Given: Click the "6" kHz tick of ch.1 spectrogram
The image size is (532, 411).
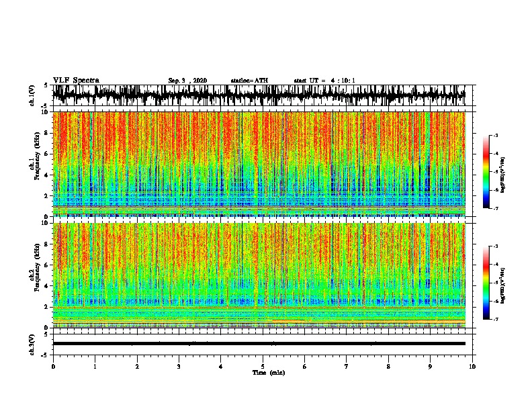Looking at the screenshot, I should [47, 154].
